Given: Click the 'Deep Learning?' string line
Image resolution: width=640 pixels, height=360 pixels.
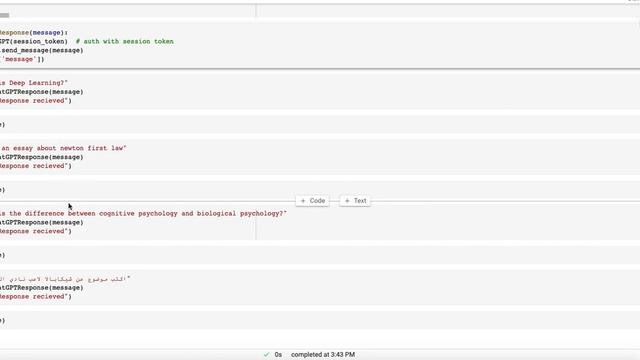Looking at the screenshot, I should coord(34,83).
